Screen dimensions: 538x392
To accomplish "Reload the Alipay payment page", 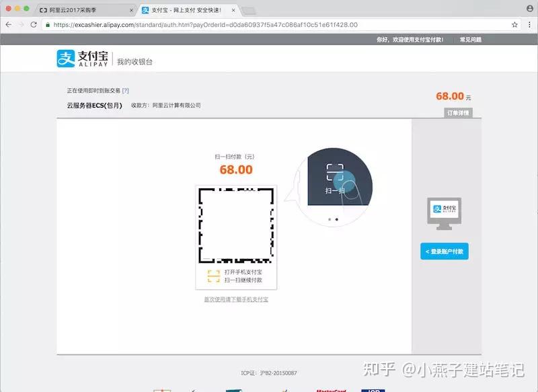I will [x=34, y=25].
